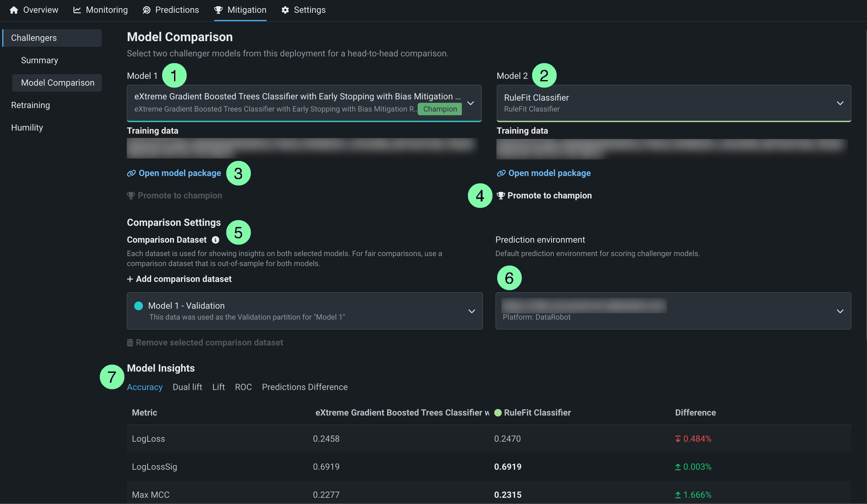Click the trash icon for Remove selected dataset
The width and height of the screenshot is (867, 504).
pyautogui.click(x=130, y=343)
